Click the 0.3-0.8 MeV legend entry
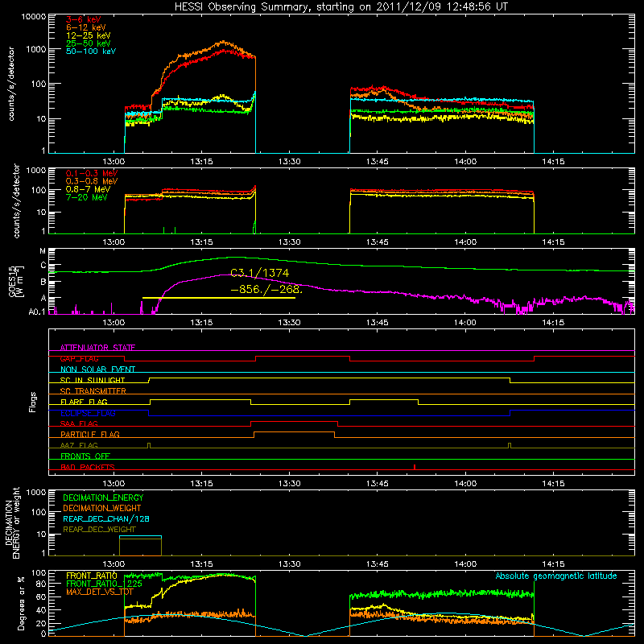The image size is (644, 644). tap(92, 181)
